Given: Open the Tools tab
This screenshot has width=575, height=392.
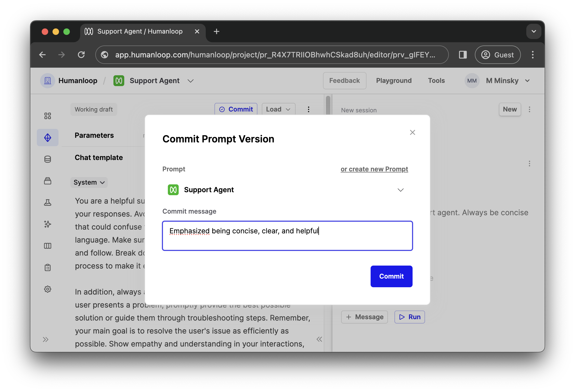Looking at the screenshot, I should (x=436, y=81).
